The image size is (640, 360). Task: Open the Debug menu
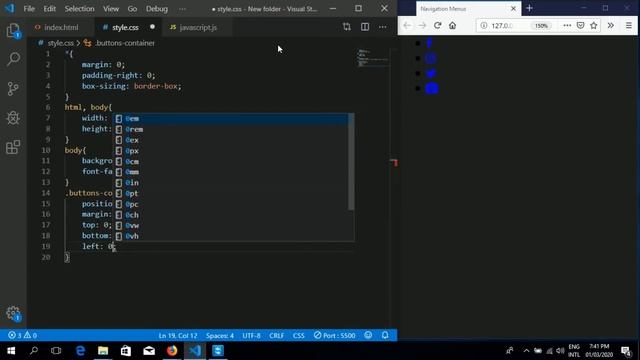[x=157, y=9]
